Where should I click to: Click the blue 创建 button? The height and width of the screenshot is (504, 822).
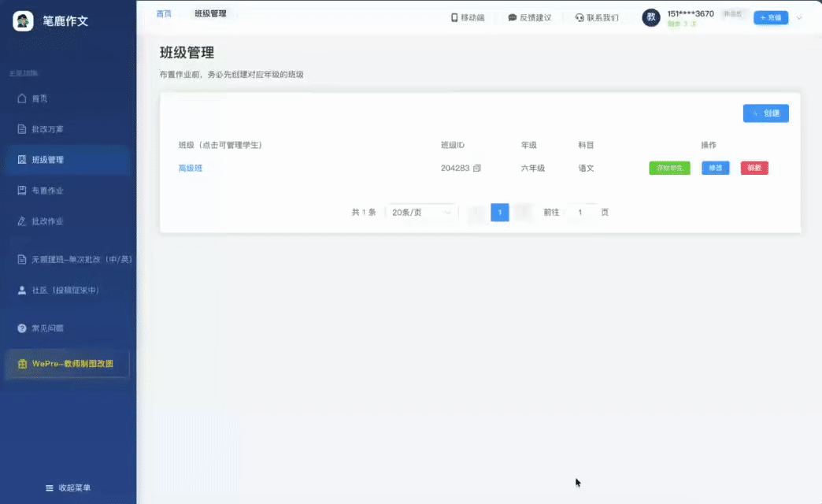765,113
